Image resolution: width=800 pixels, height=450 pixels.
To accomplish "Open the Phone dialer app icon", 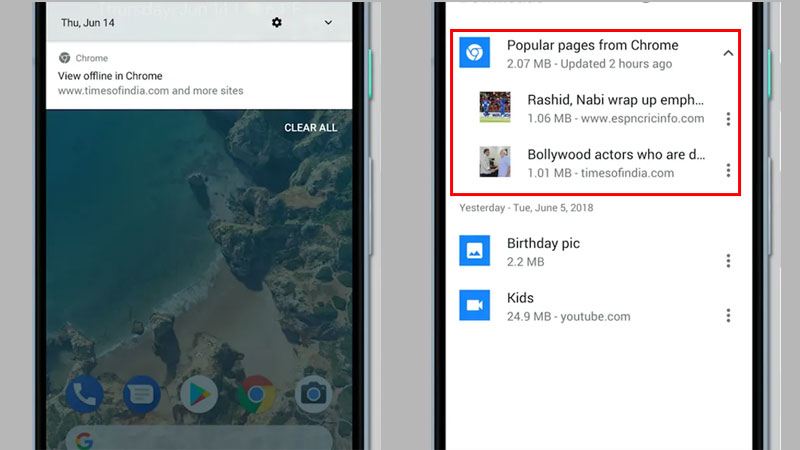I will coord(84,394).
